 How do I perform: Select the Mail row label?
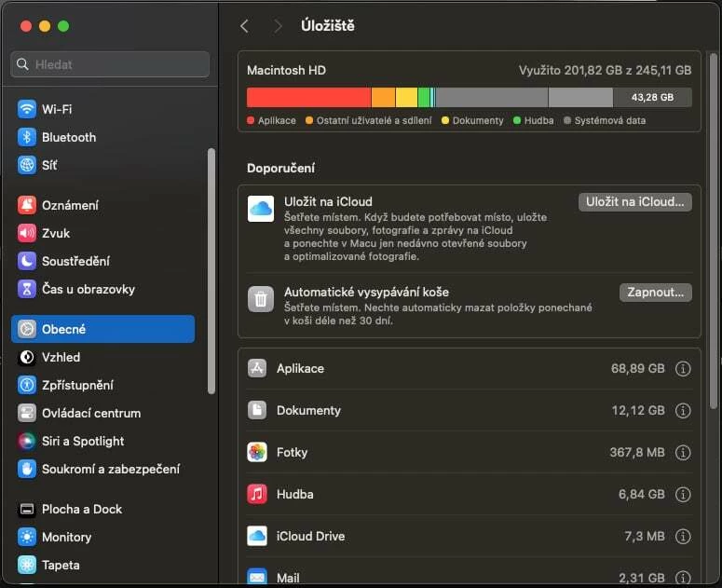click(x=288, y=578)
